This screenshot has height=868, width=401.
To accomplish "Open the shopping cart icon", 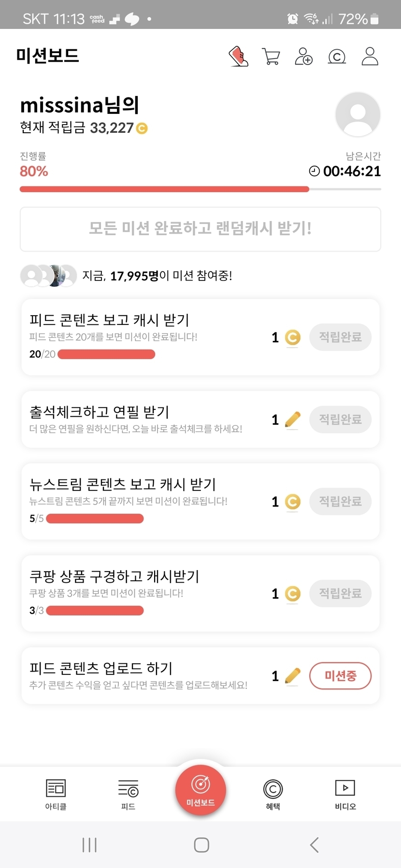I will click(271, 56).
